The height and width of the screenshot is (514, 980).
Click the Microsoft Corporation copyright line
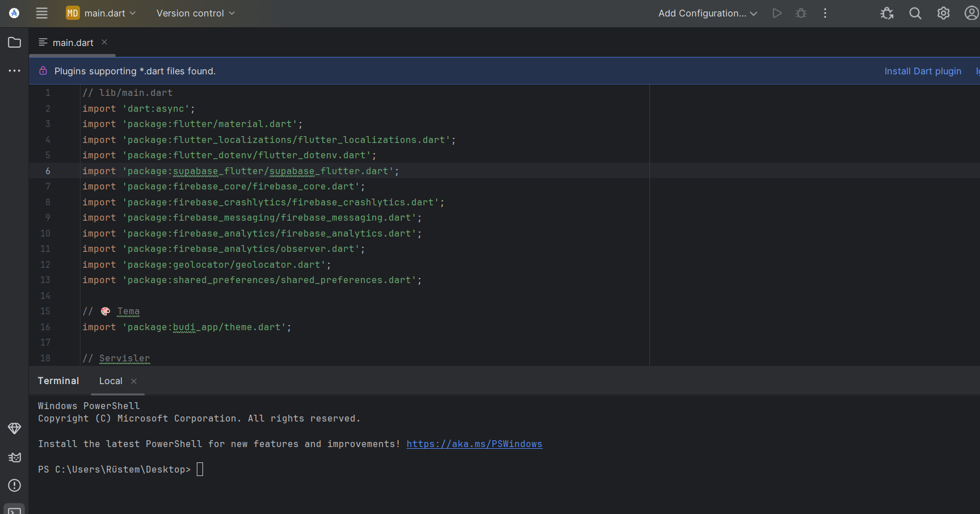coord(199,418)
